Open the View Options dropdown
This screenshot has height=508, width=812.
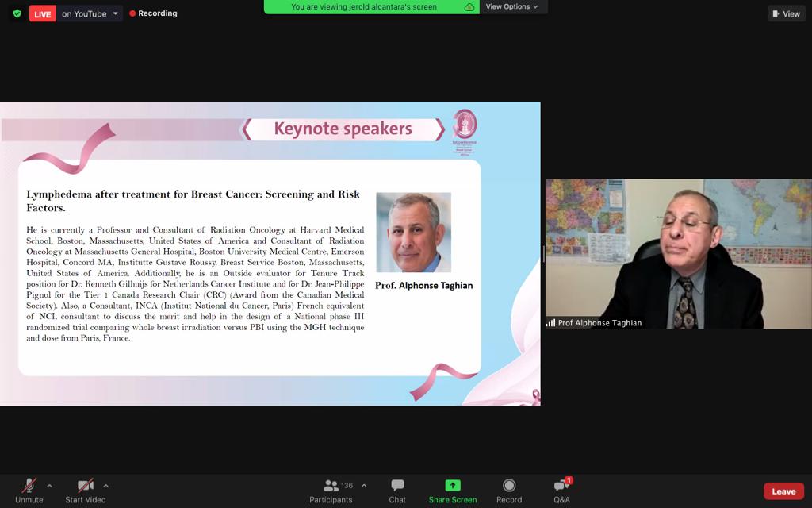point(511,7)
